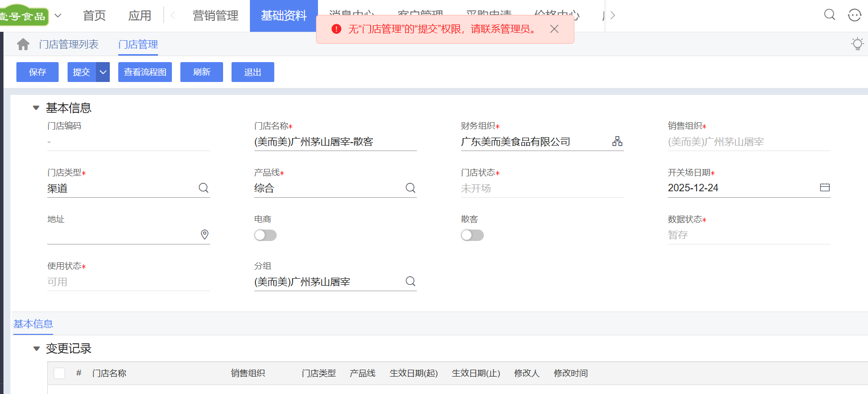Screen dimensions: 868x394
Task: Open the search magnifier in top bar
Action: 829,15
